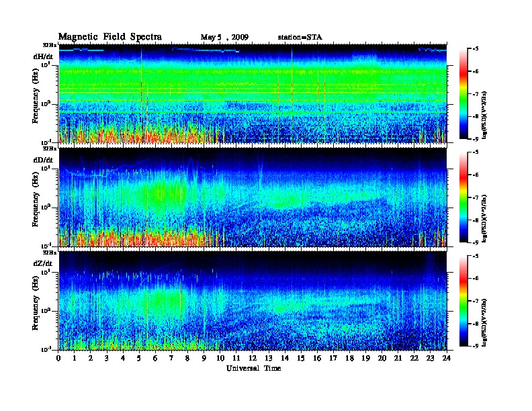Click hour "17" on the Universal Time axis
This screenshot has width=532, height=411.
click(334, 359)
